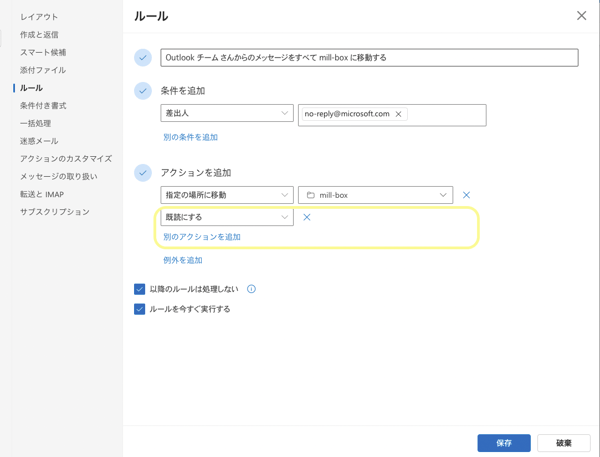Viewport: 600px width, 457px height.
Task: Expand the mill-box folder dropdown
Action: (375, 195)
